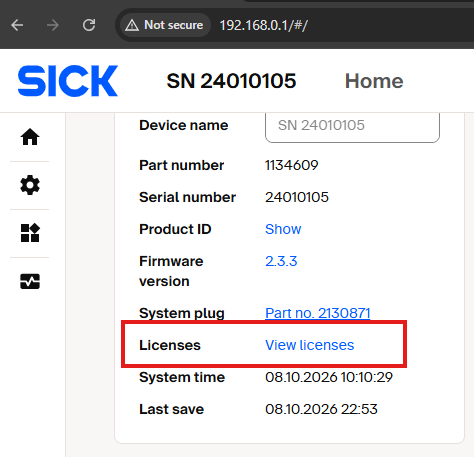Click View licenses link

(309, 345)
